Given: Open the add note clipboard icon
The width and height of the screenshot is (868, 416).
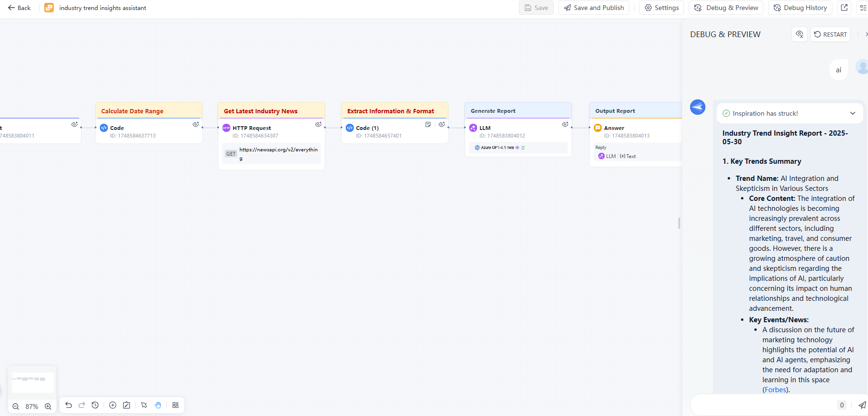Looking at the screenshot, I should 127,405.
